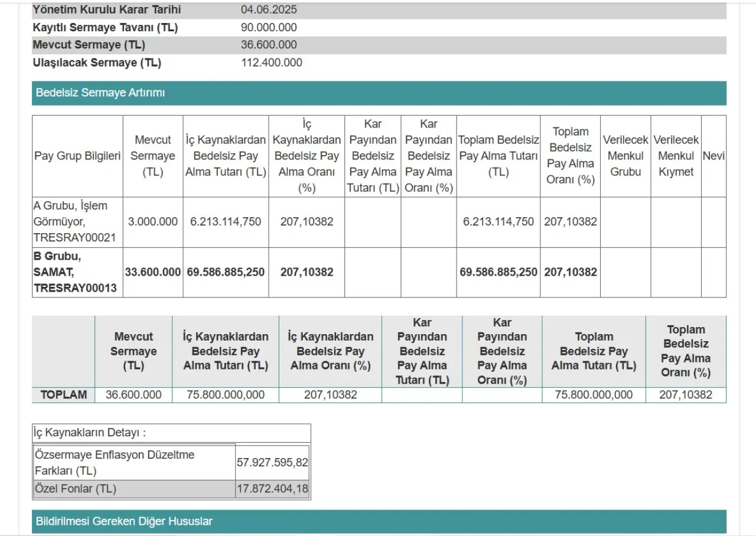
Task: Click the Nevi column header
Action: tap(713, 156)
